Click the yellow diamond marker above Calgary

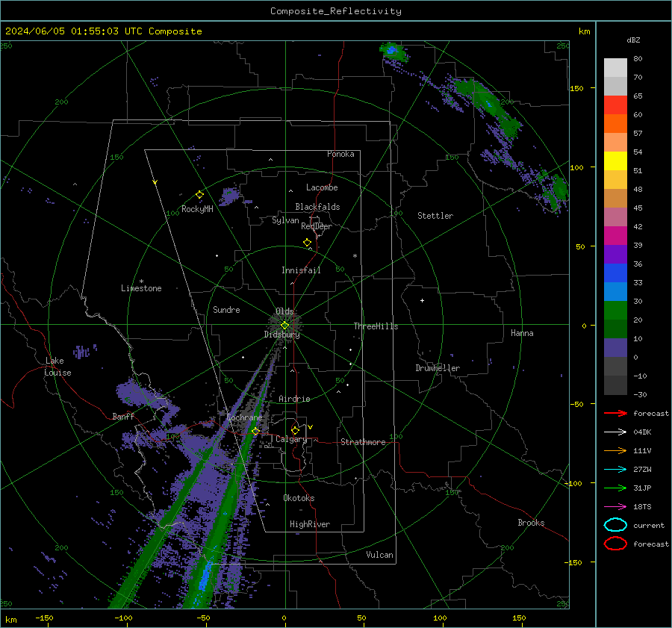coord(295,430)
